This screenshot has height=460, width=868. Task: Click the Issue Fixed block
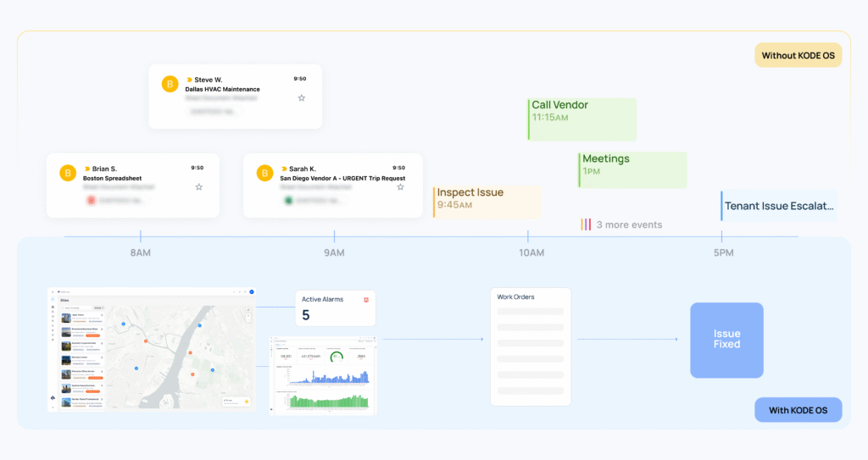click(726, 340)
